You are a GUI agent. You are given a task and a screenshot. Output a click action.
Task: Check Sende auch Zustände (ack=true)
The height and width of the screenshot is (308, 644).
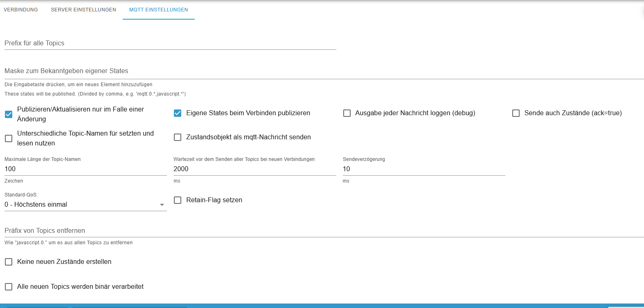tap(516, 113)
